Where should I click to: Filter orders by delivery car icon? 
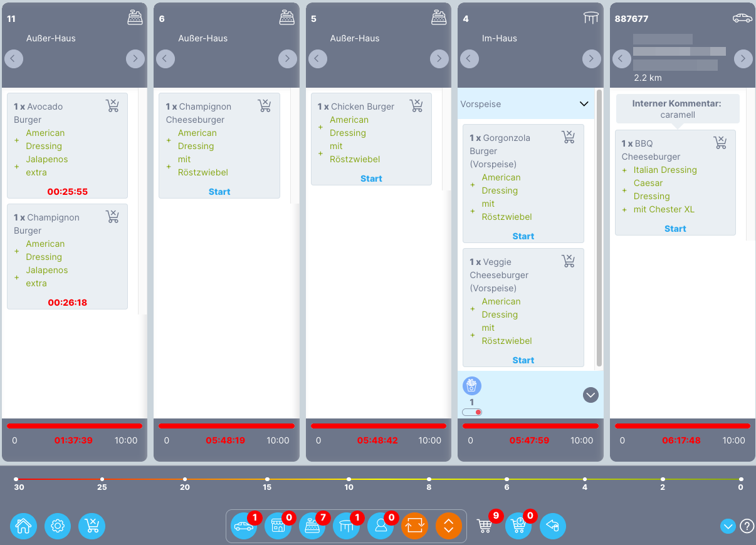pyautogui.click(x=244, y=526)
